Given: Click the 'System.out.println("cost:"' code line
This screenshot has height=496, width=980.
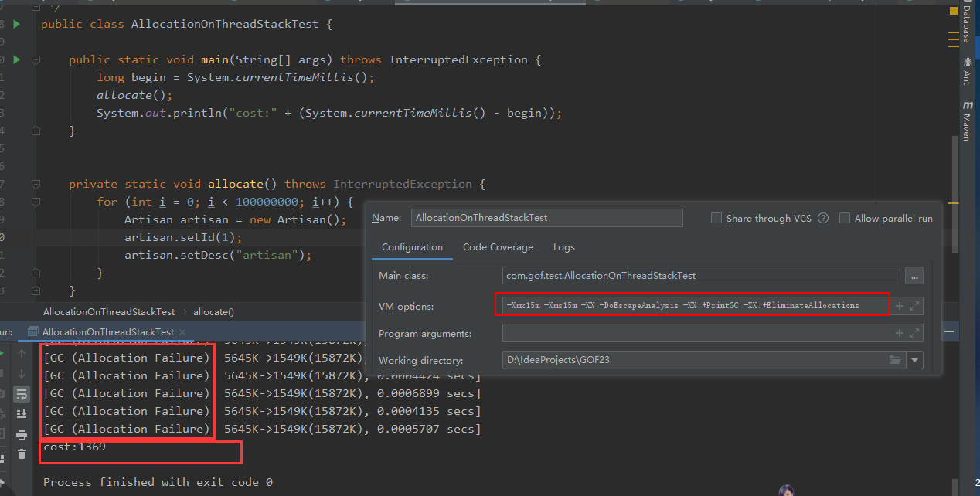Looking at the screenshot, I should coord(329,113).
